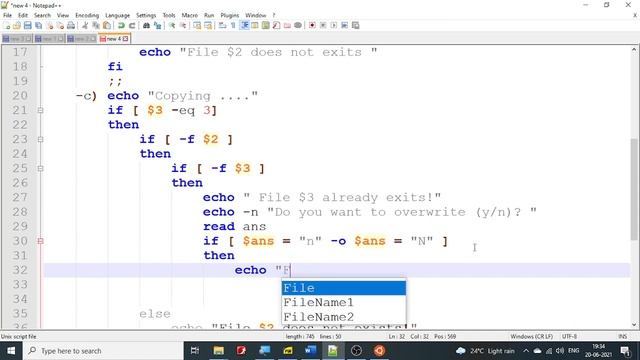
Task: Open the Language menu
Action: (118, 15)
